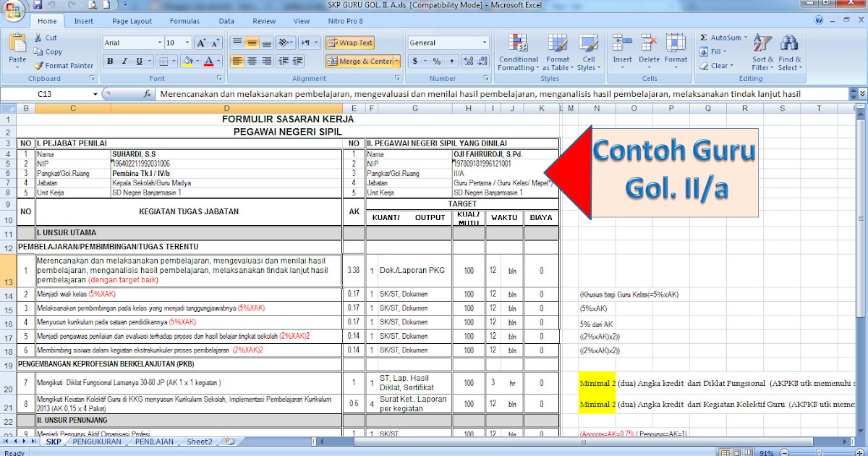Click Insert cells button
Screen dimensions: 868x456
coord(622,52)
